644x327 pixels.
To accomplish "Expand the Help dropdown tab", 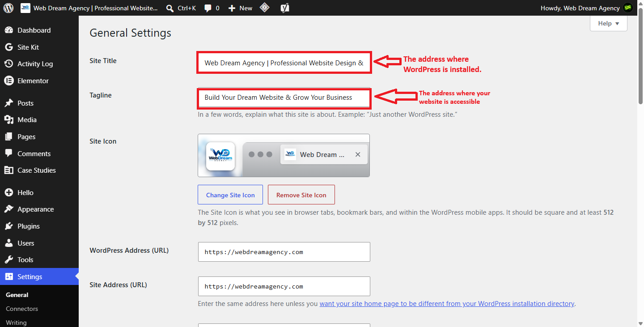I will [x=609, y=23].
